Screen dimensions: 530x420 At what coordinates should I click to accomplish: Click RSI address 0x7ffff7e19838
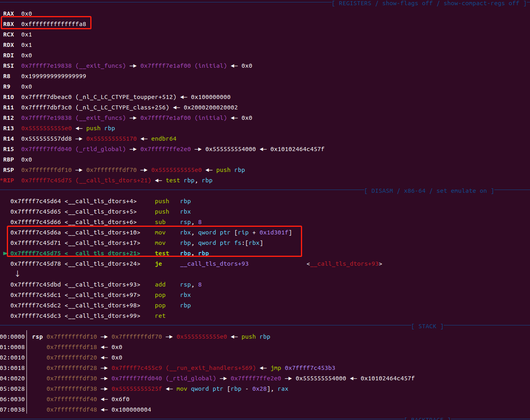point(47,66)
